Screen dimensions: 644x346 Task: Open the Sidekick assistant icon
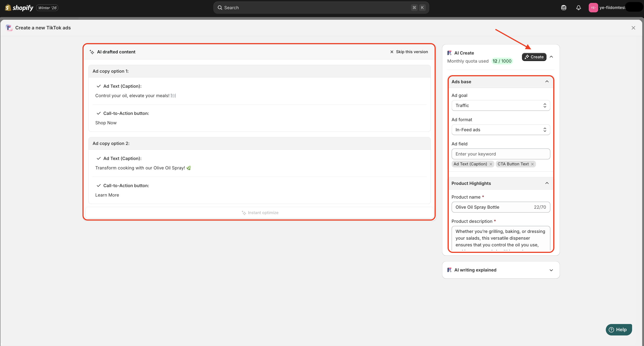tap(564, 8)
